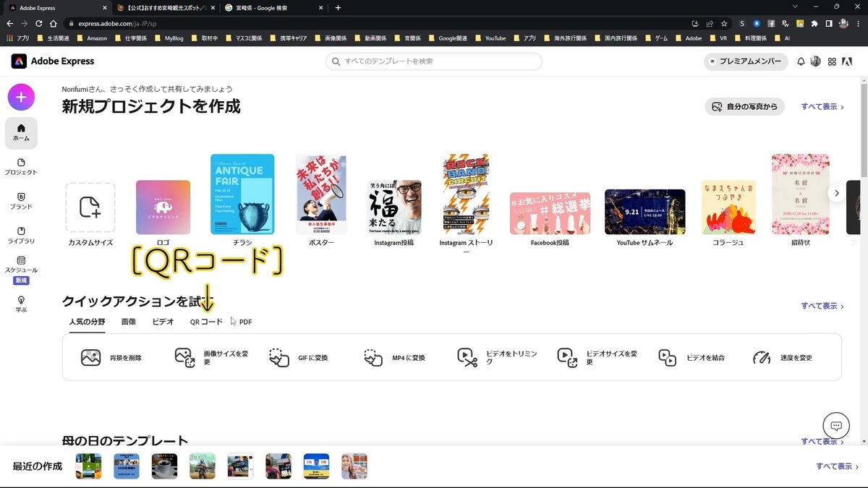
Task: Select the Instagram ストーリー template thumbnail
Action: pyautogui.click(x=466, y=194)
